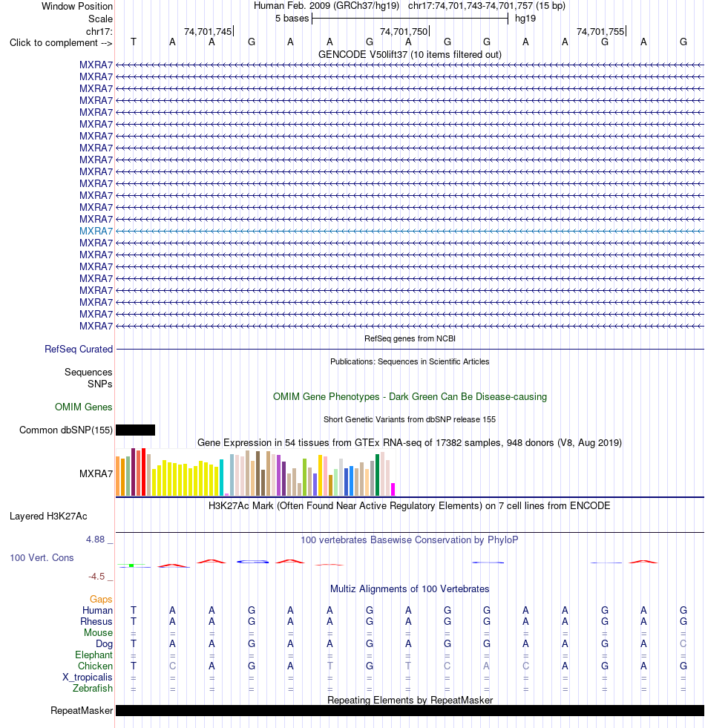Click the 100 Vert. Cons track label
The width and height of the screenshot is (705, 728).
(42, 558)
